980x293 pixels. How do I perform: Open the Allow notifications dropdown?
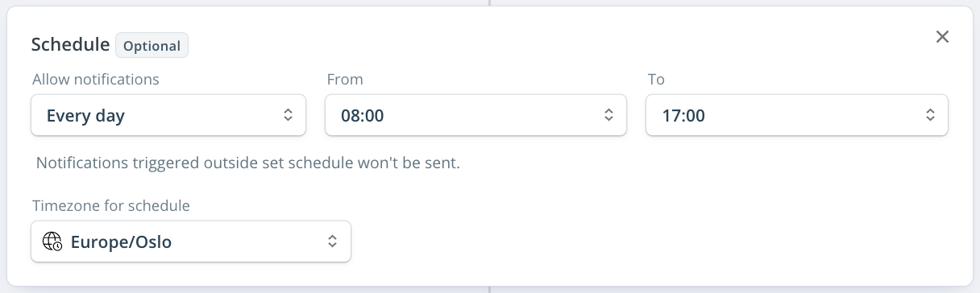point(168,115)
